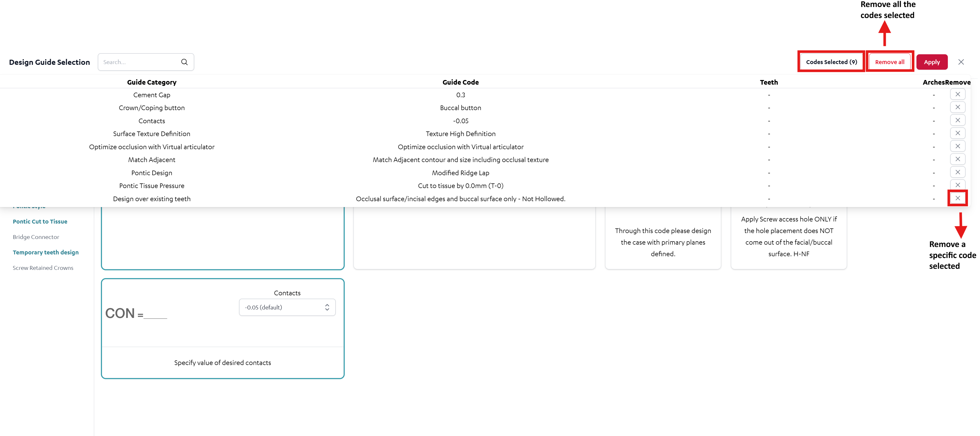The height and width of the screenshot is (436, 980).
Task: Remove the Surface Texture Definition row
Action: [958, 133]
